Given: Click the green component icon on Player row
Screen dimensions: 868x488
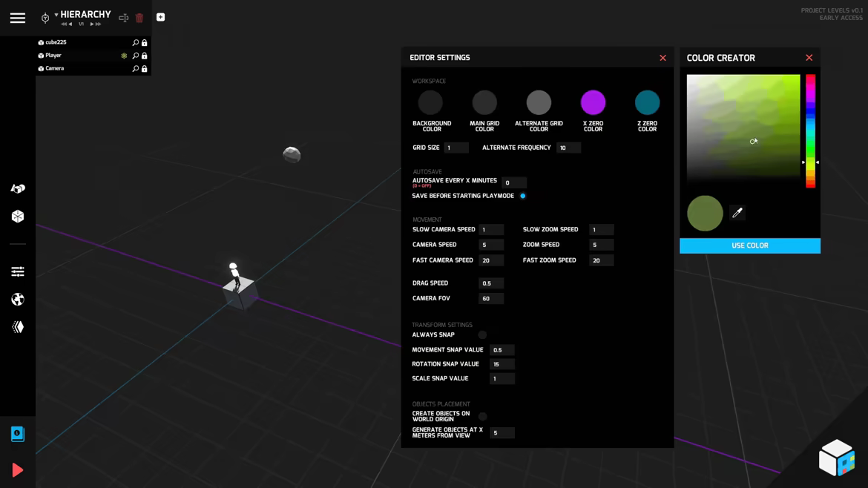Looking at the screenshot, I should pyautogui.click(x=124, y=56).
